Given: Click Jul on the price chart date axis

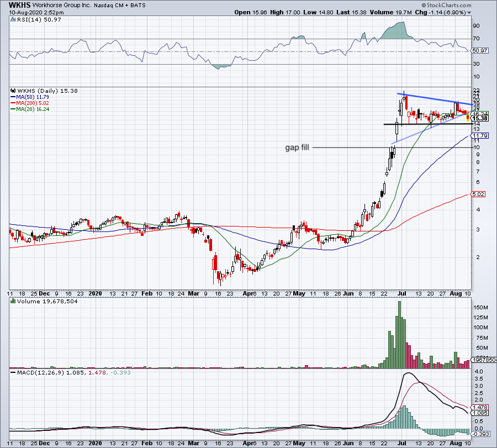Looking at the screenshot, I should [402, 293].
